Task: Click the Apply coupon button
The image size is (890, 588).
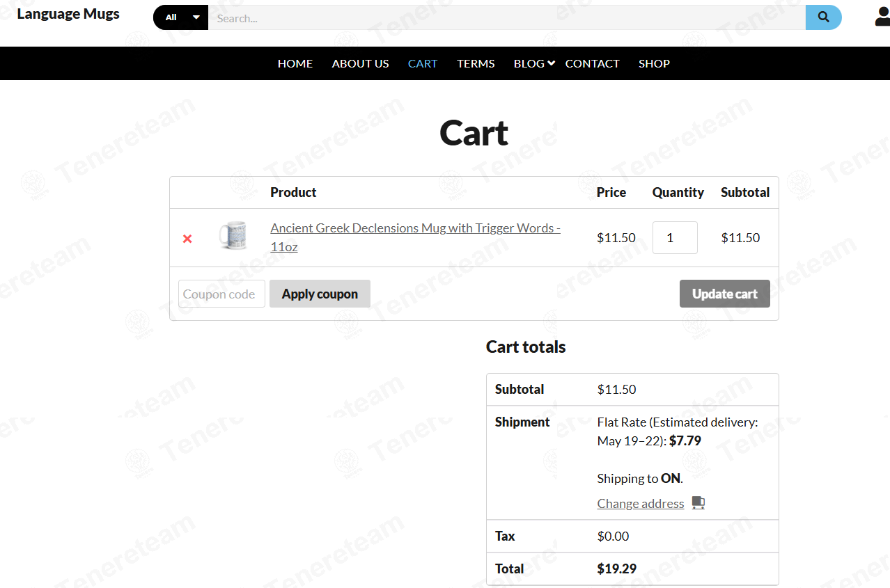Action: click(320, 294)
